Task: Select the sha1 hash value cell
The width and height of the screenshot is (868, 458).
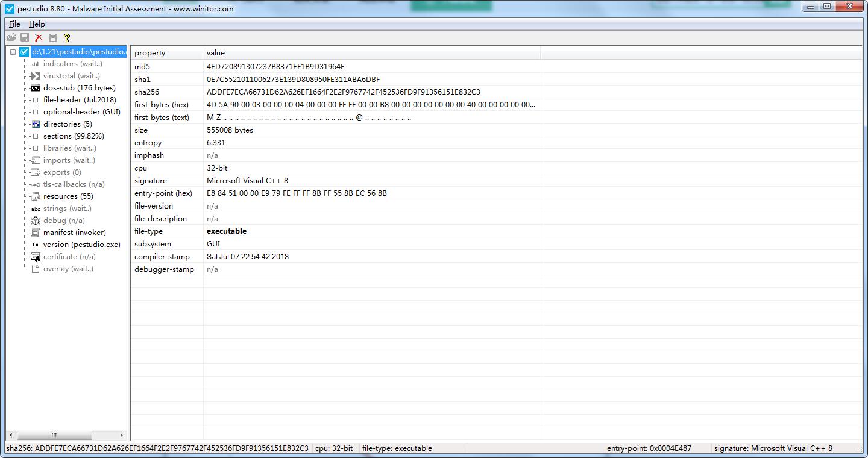Action: (293, 80)
